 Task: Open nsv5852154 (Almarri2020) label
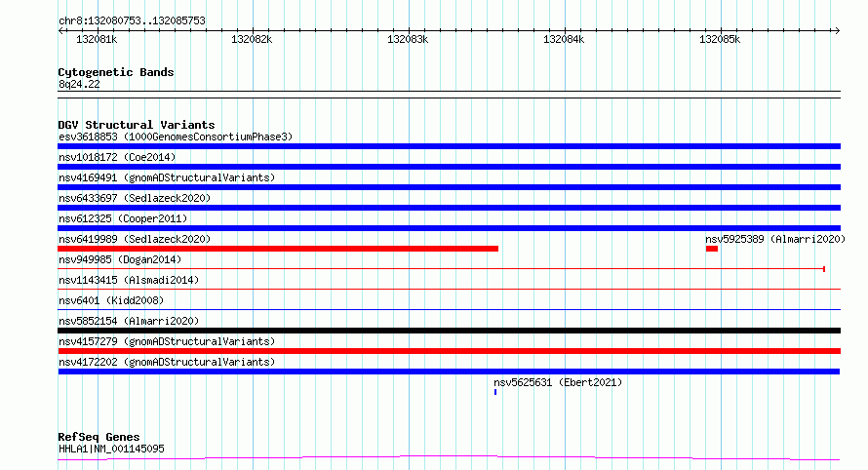coord(129,321)
